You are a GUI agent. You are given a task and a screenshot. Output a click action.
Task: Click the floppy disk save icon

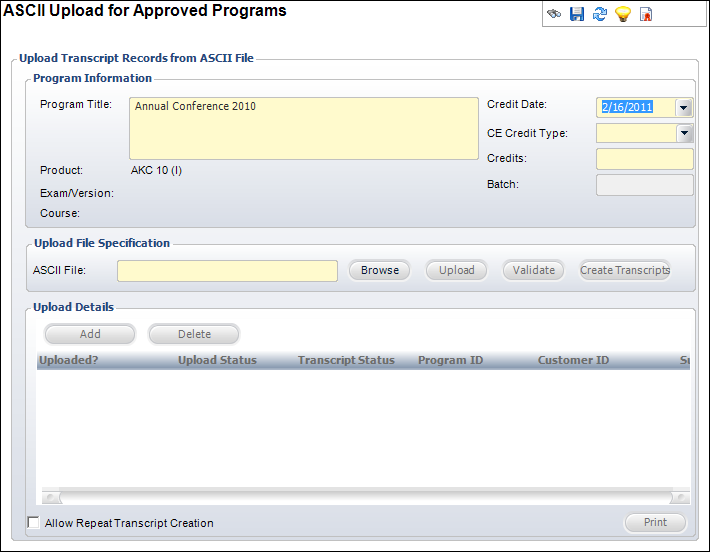[576, 15]
